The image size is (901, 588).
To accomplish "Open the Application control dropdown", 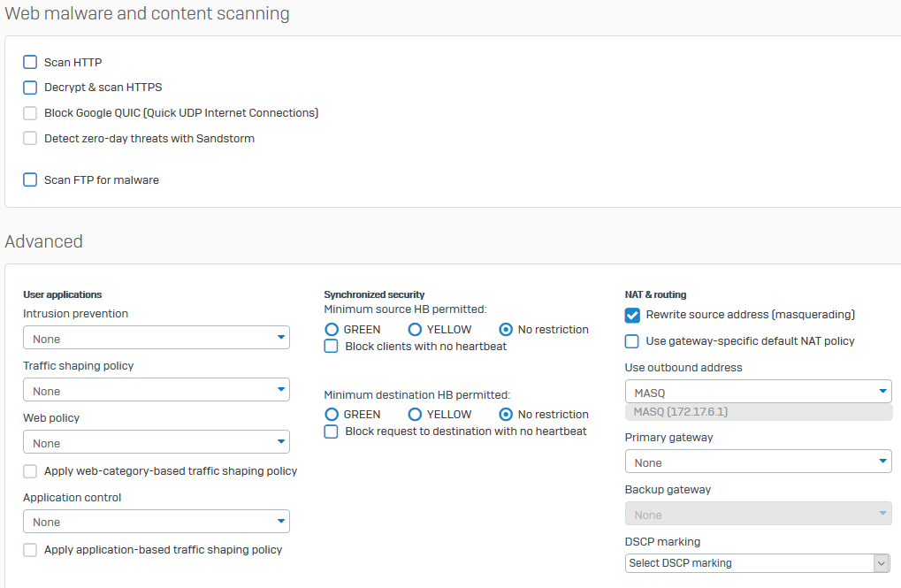I will pyautogui.click(x=156, y=522).
